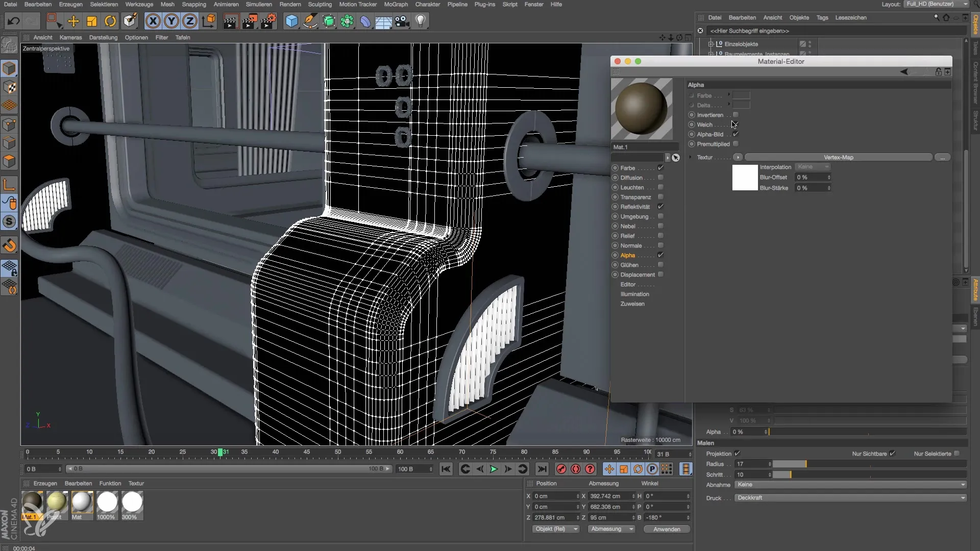Screen dimensions: 980x551
Task: Toggle the Snap magnet icon
Action: pos(9,245)
